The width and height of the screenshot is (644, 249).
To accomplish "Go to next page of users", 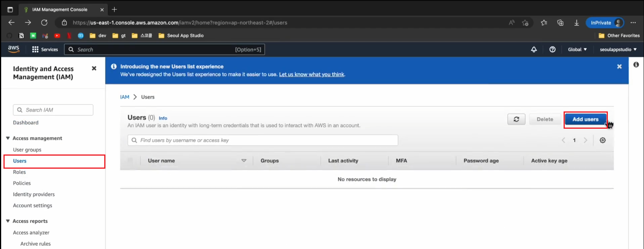I will 586,140.
